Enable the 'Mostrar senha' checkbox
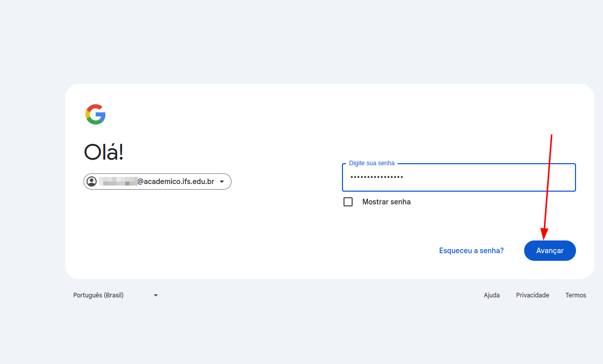The height and width of the screenshot is (364, 603). (348, 202)
